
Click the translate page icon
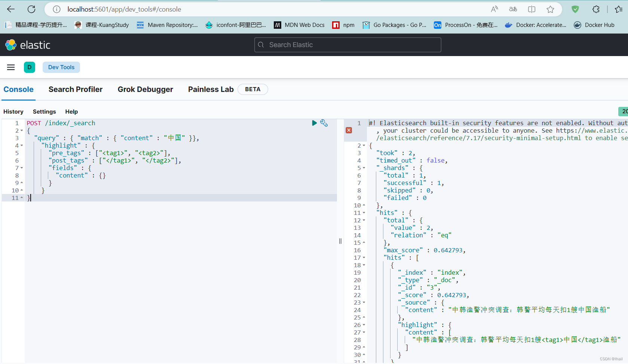[x=513, y=9]
